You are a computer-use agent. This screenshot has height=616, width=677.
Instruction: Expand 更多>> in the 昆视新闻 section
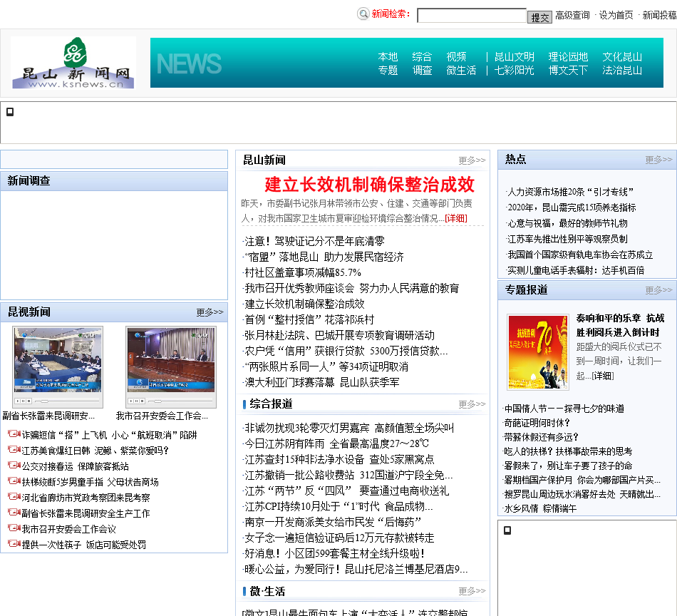(210, 312)
